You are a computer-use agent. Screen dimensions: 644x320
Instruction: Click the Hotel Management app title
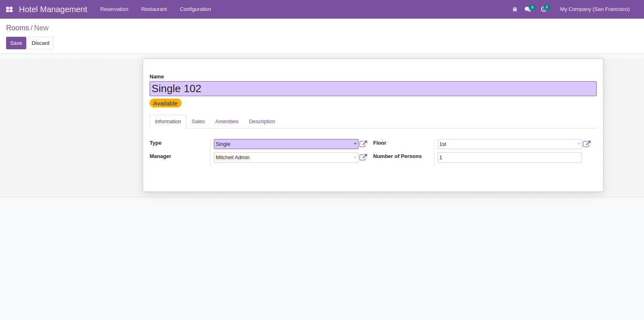point(53,9)
